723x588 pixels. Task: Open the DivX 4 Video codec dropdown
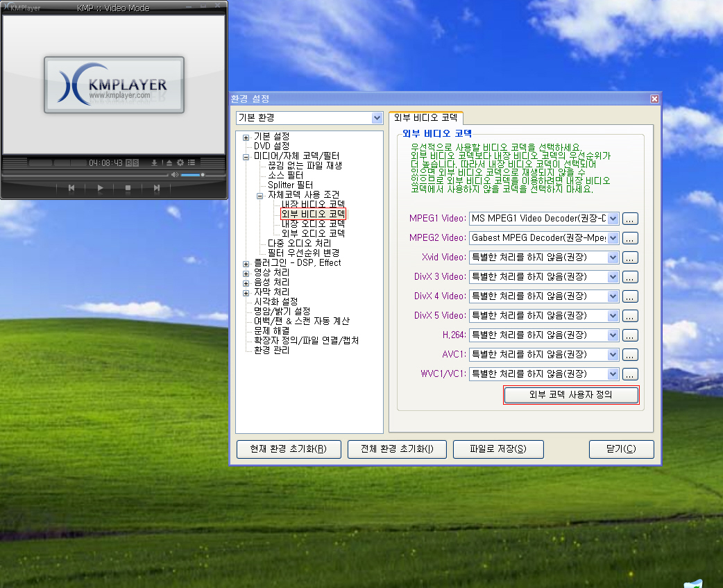[613, 296]
